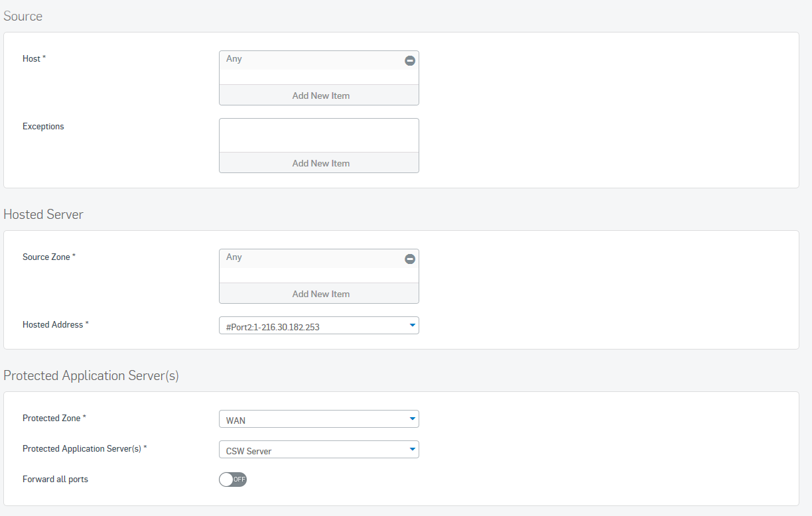Remove the Any entry from Source Zone list

point(410,259)
